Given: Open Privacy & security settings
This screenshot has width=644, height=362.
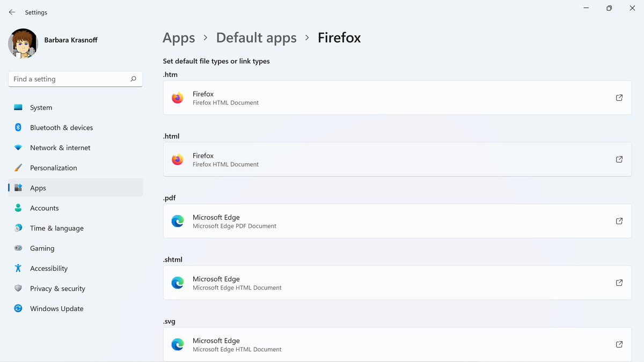Looking at the screenshot, I should [x=57, y=288].
